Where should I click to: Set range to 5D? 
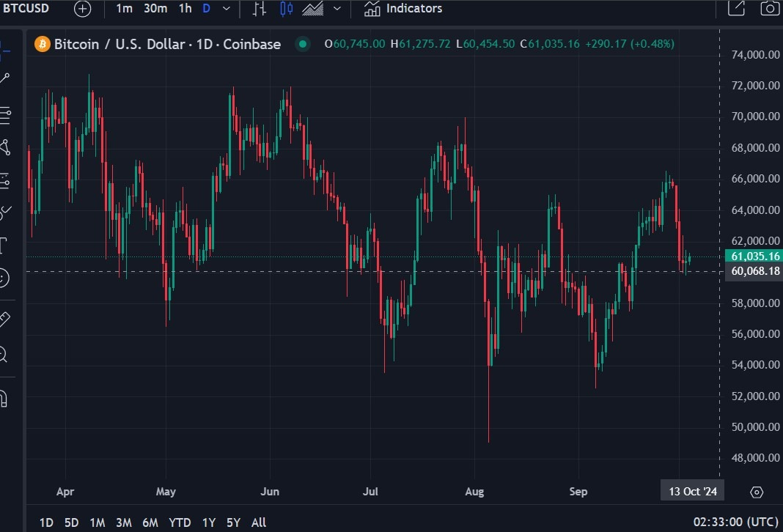click(x=71, y=522)
